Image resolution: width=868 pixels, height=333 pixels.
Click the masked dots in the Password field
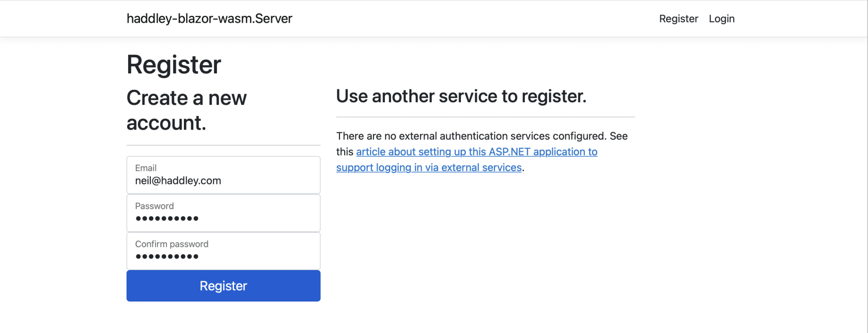[167, 219]
